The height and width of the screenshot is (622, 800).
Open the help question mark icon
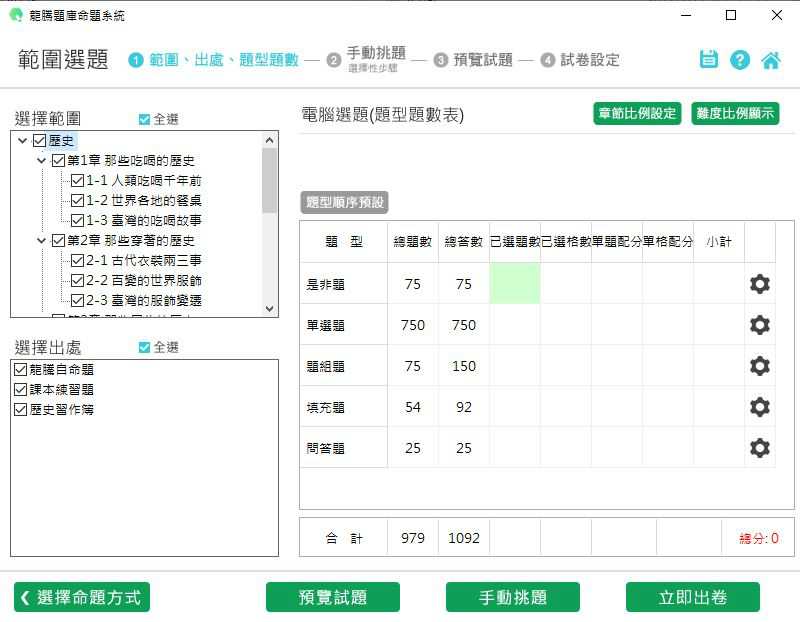(740, 60)
